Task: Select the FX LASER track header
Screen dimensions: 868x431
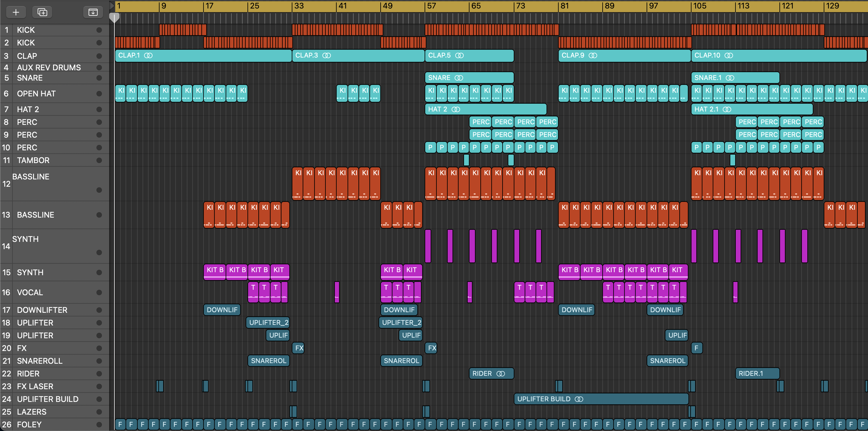Action: [x=35, y=386]
